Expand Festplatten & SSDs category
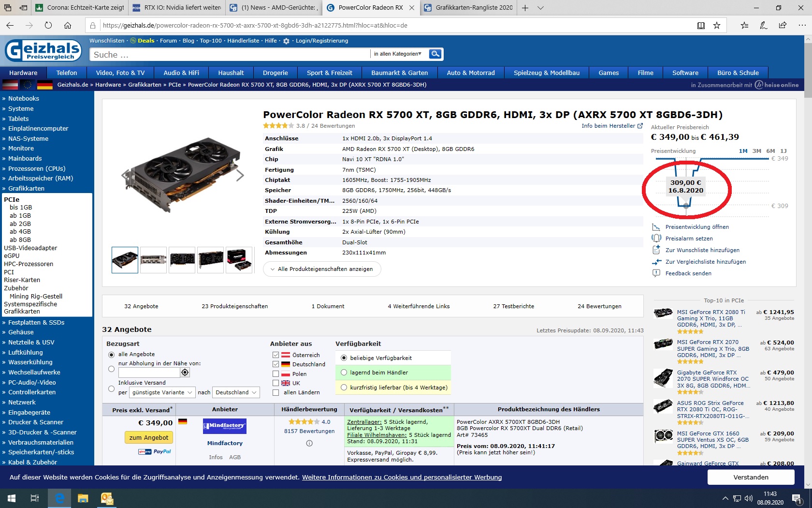812x508 pixels. (x=36, y=322)
